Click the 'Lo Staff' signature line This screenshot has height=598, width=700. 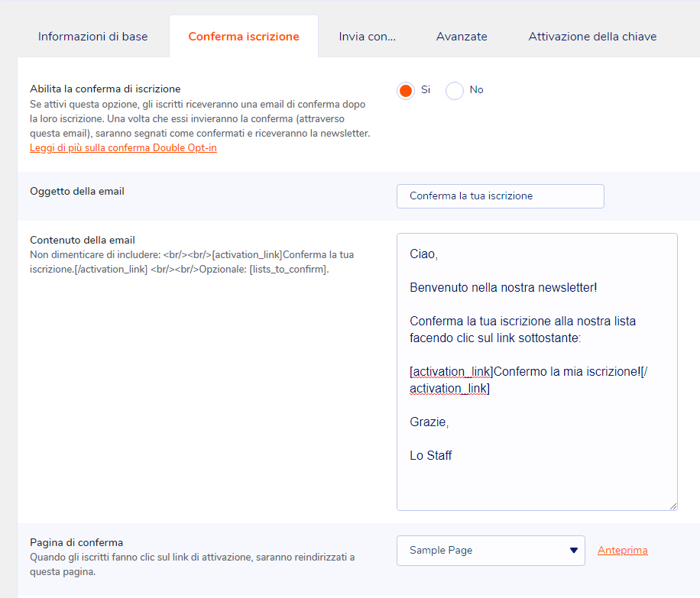[430, 456]
